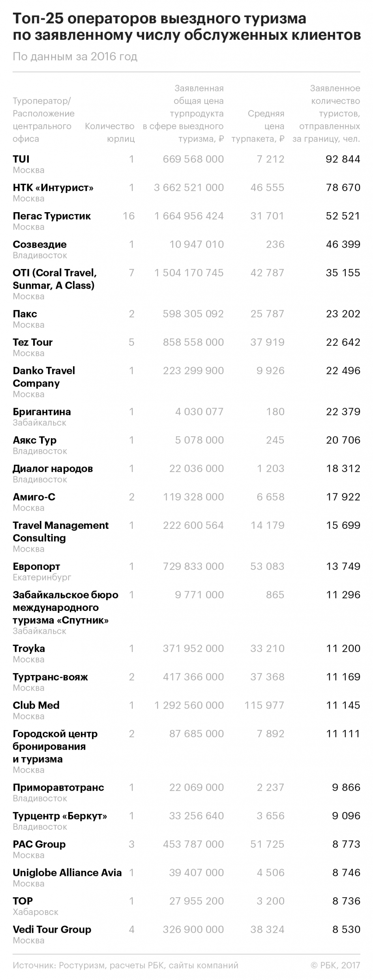
Task: Click Travel Management Consulting entry
Action: 60,531
